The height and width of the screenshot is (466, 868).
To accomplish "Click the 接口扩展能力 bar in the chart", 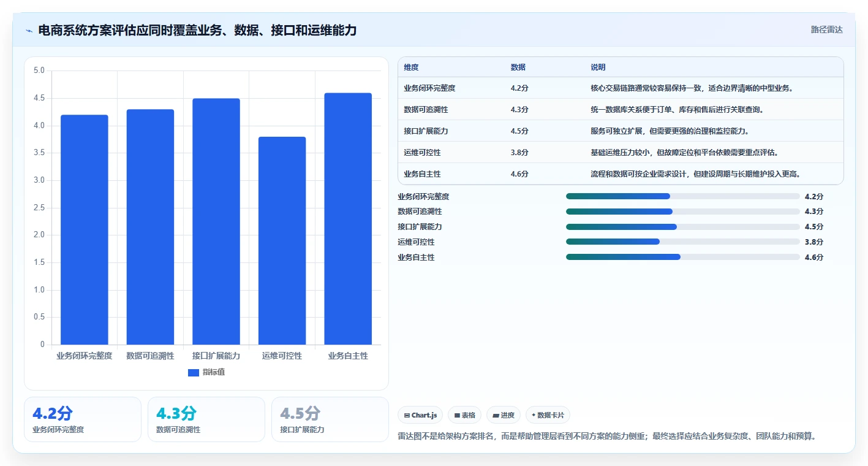I will 216,221.
